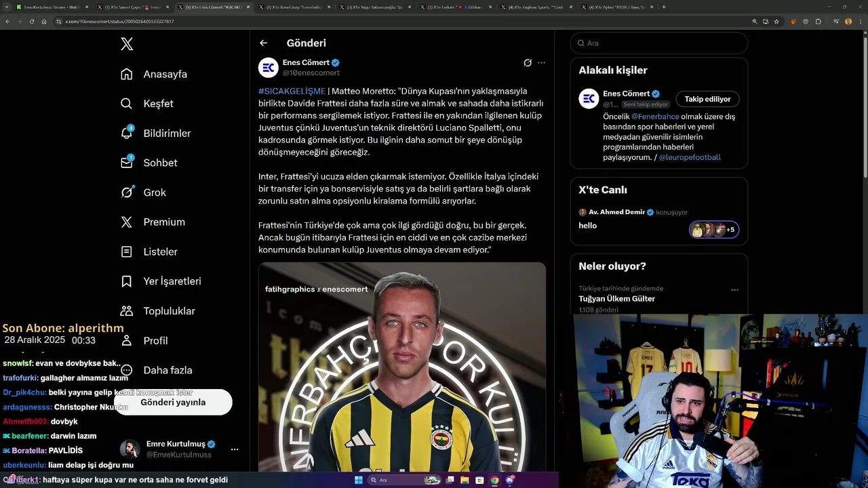Click the Ara search field on X

pos(659,43)
